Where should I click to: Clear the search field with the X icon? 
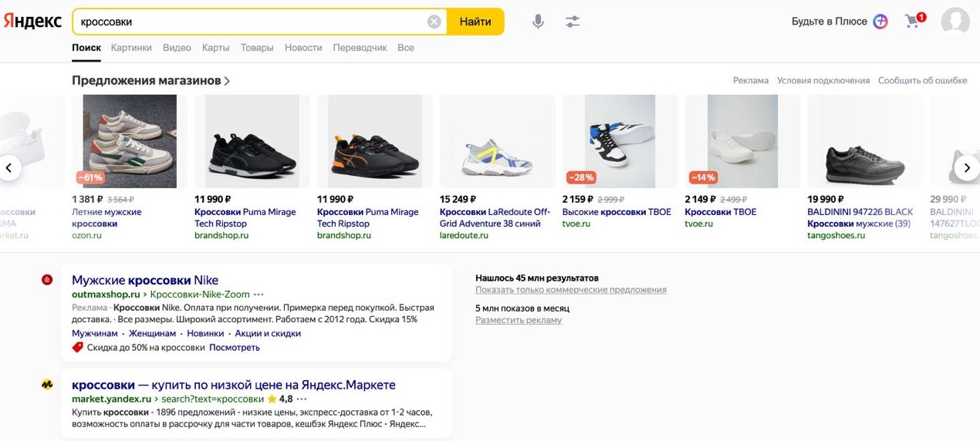(434, 22)
